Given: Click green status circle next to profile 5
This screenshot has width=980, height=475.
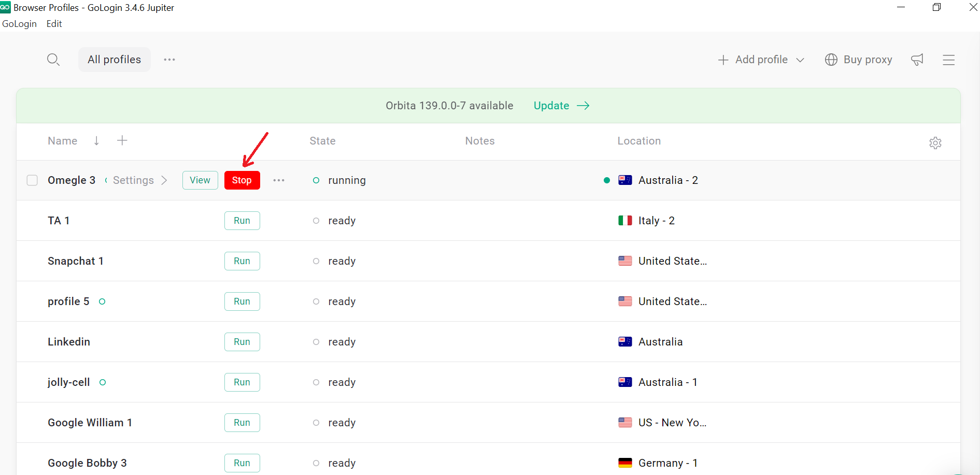Looking at the screenshot, I should coord(102,301).
